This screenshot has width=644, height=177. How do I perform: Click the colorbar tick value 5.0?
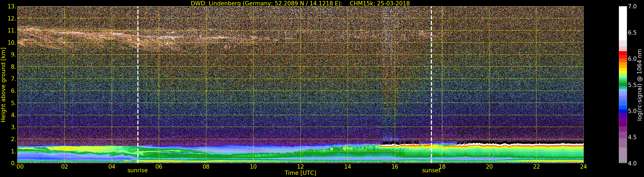click(632, 111)
